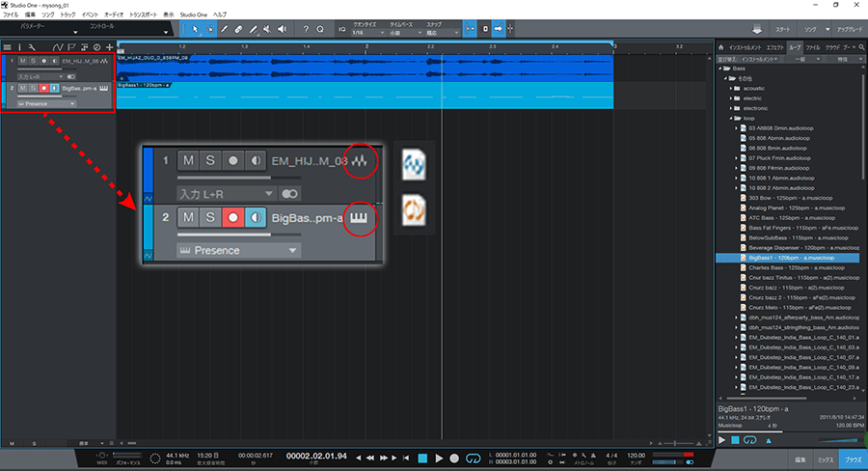Click the browser home icon
Viewport: 868px width, 471px height.
coord(721,47)
